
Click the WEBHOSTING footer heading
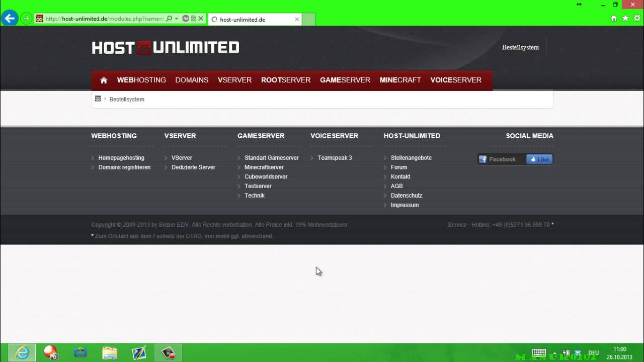pyautogui.click(x=114, y=136)
